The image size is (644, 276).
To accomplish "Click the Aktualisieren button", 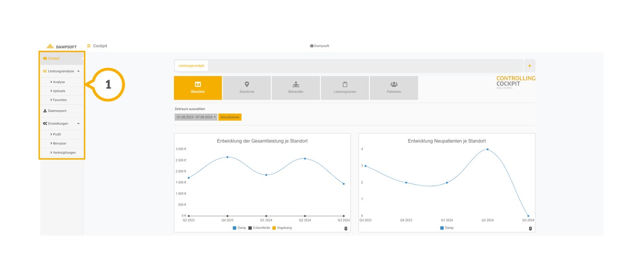I will [x=230, y=117].
